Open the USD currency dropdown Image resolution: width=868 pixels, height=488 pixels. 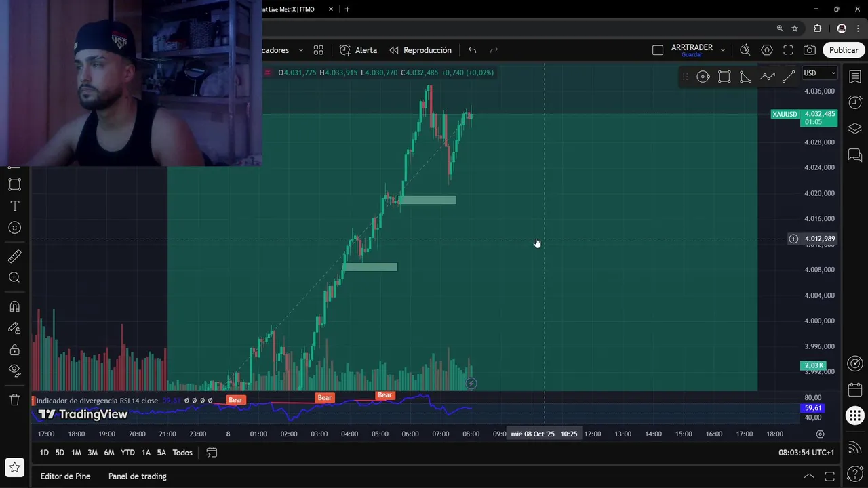tap(819, 73)
